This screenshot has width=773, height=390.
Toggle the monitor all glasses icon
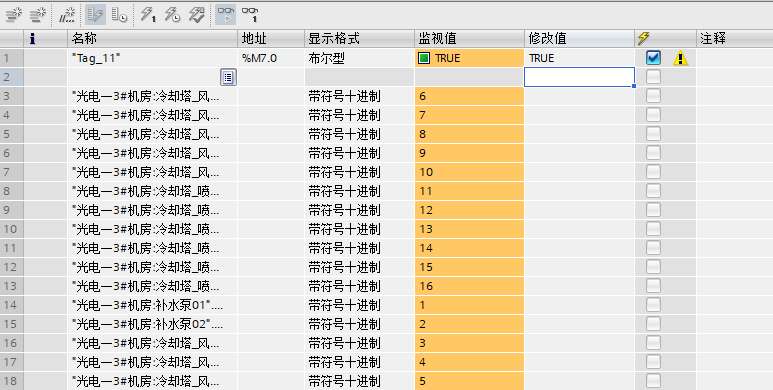point(226,15)
